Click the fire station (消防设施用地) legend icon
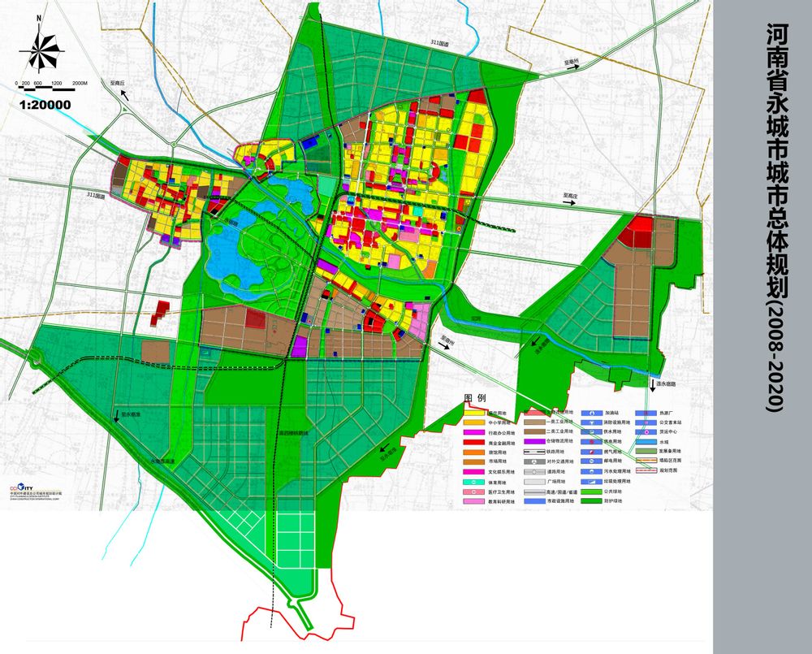Image resolution: width=812 pixels, height=654 pixels. (x=594, y=422)
